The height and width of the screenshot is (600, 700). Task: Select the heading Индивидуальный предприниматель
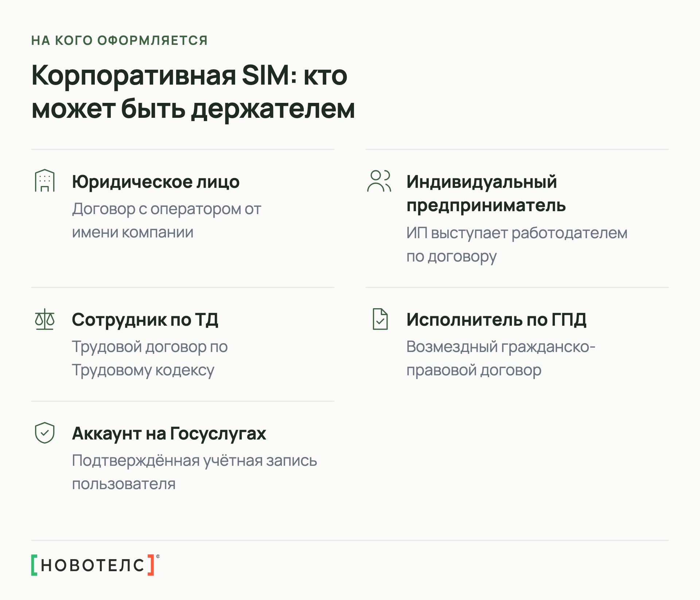(x=486, y=193)
